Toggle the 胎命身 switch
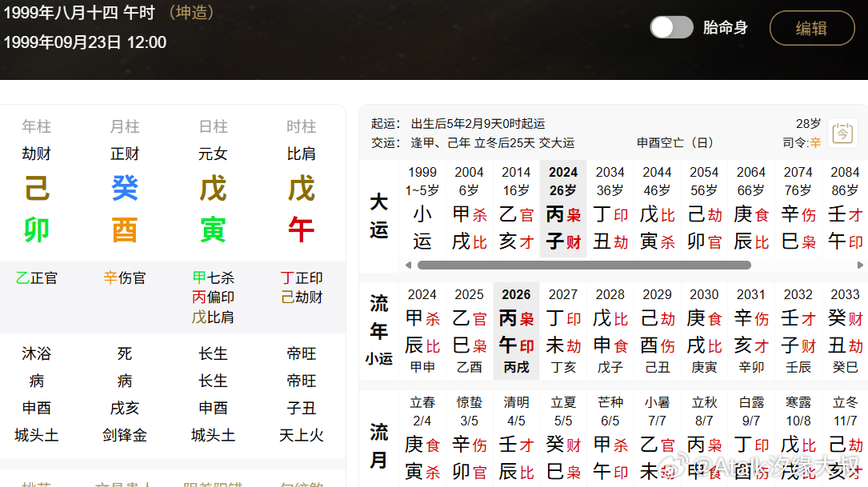This screenshot has height=487, width=868. [671, 27]
